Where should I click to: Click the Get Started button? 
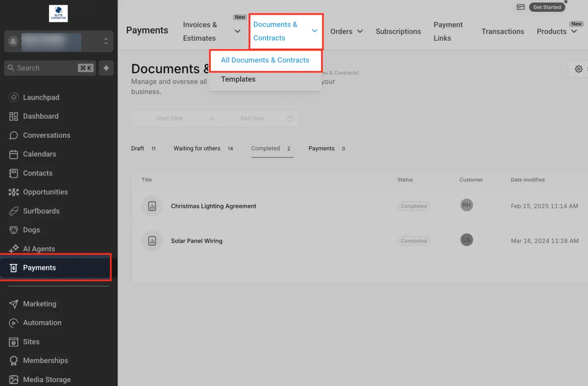[x=547, y=7]
